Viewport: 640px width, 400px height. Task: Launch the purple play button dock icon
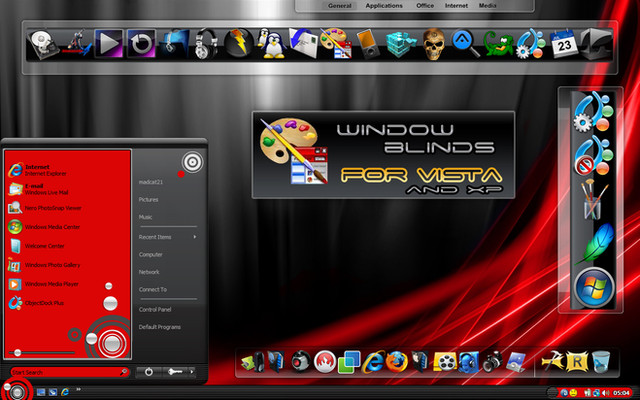108,43
